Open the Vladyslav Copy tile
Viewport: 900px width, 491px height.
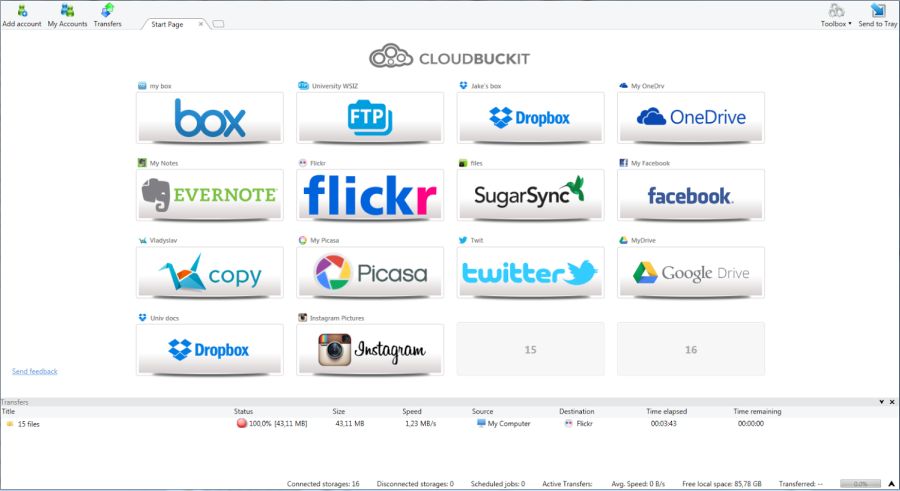(x=210, y=273)
